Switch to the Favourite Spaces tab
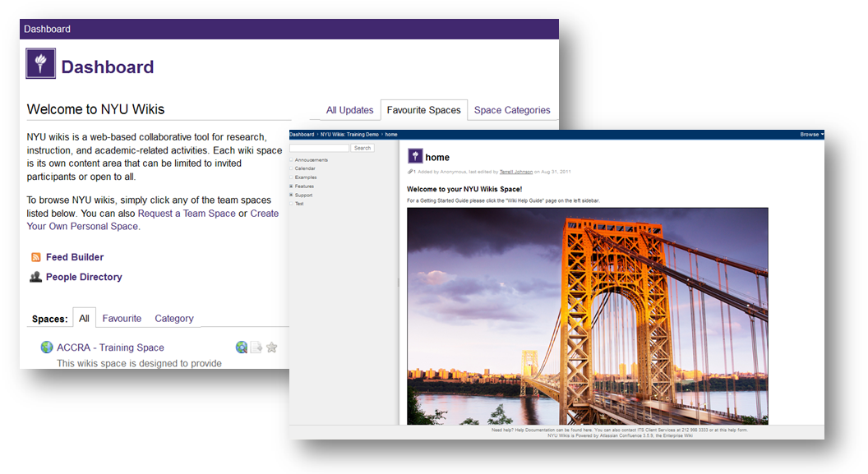868x474 pixels. pyautogui.click(x=423, y=110)
